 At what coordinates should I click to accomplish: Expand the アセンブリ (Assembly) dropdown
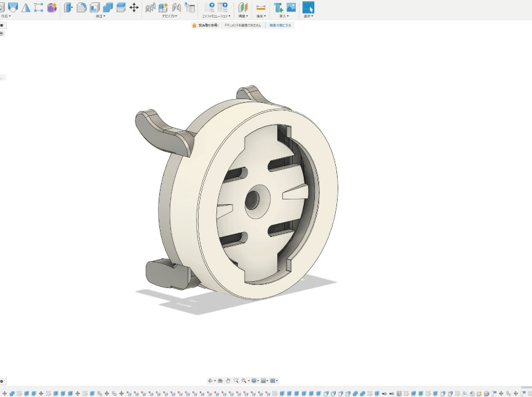pyautogui.click(x=169, y=17)
